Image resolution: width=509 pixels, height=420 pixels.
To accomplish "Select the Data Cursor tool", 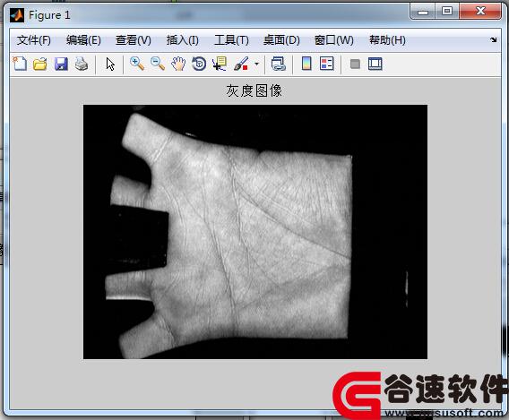I will 220,64.
